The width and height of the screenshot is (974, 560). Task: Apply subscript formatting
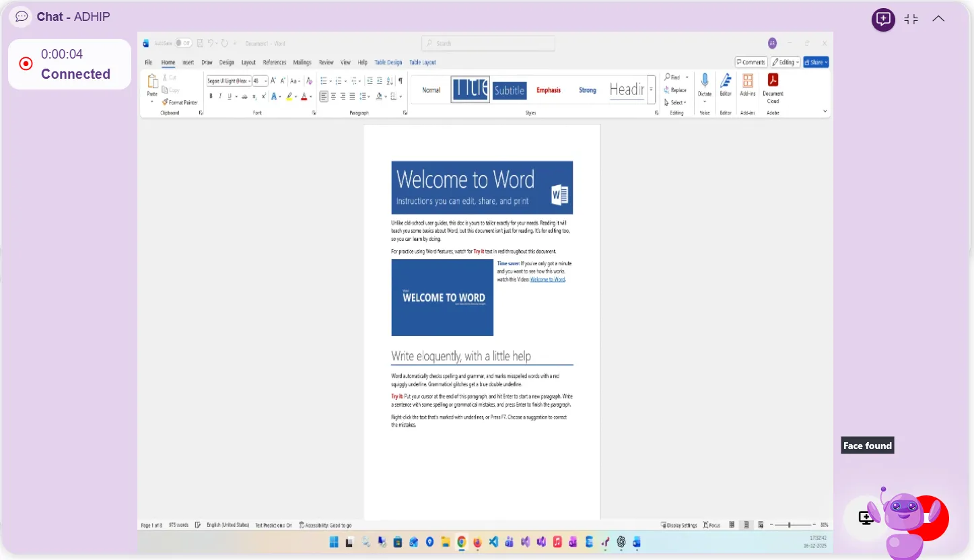pos(254,97)
